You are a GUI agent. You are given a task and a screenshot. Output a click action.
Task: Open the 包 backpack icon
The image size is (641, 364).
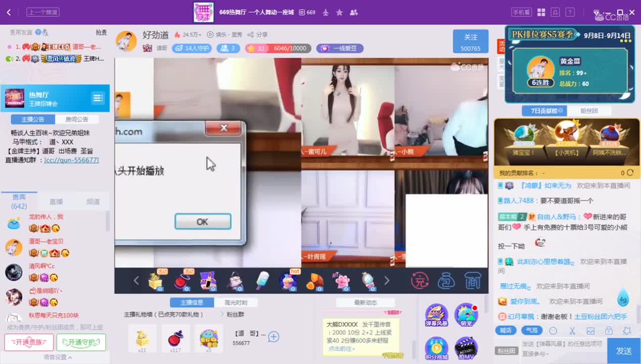[446, 281]
